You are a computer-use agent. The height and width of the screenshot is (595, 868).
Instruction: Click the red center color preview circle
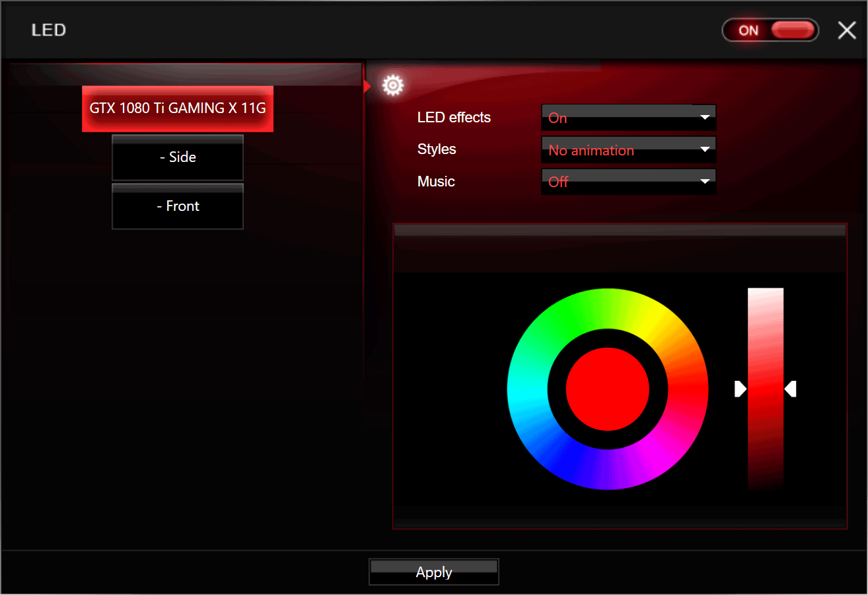[x=608, y=389]
